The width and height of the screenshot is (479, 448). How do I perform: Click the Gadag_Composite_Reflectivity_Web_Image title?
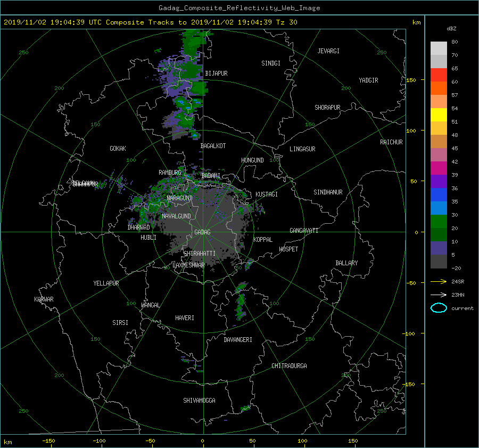pyautogui.click(x=240, y=8)
